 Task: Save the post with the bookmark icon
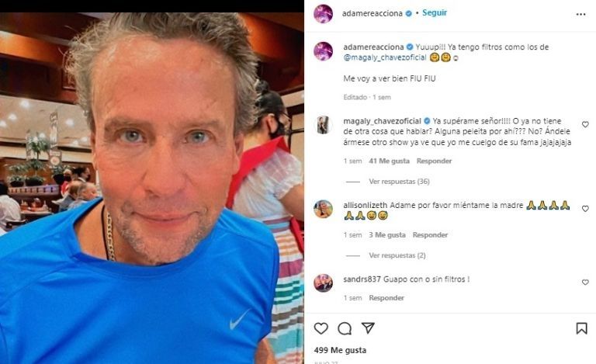click(x=581, y=328)
